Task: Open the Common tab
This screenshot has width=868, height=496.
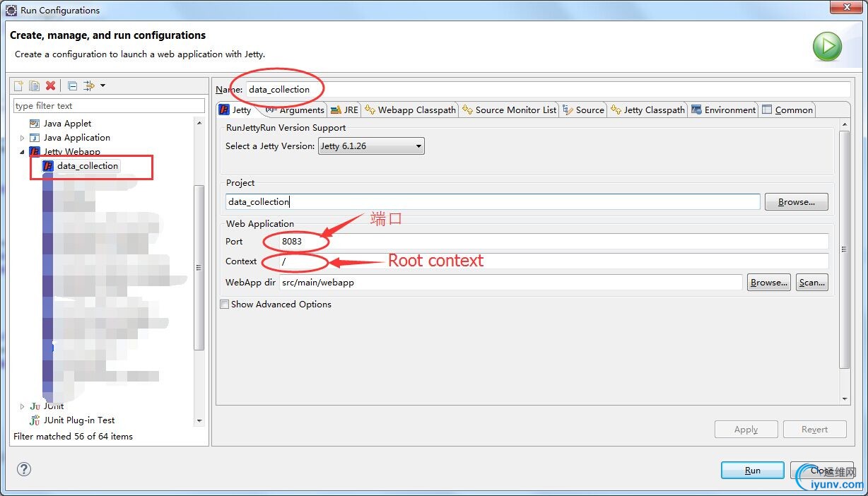Action: click(787, 110)
